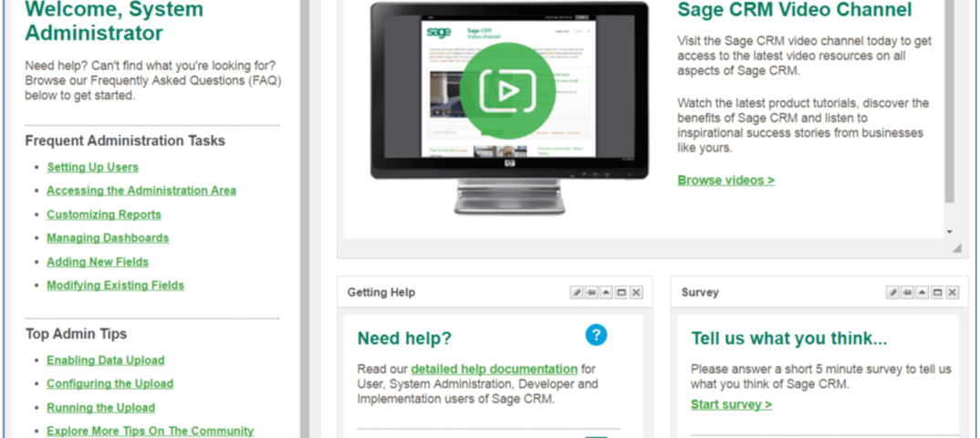Edit the Getting Help gadget with pencil icon
This screenshot has height=438, width=980.
tap(577, 292)
